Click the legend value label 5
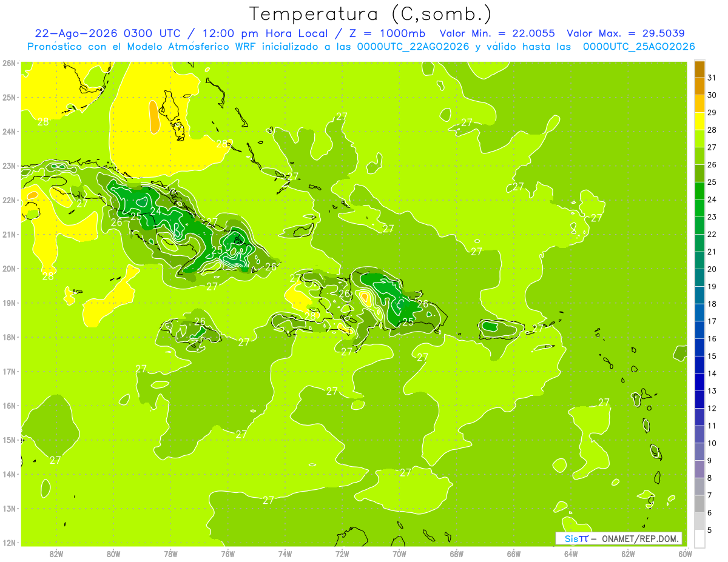The width and height of the screenshot is (728, 562). [710, 530]
